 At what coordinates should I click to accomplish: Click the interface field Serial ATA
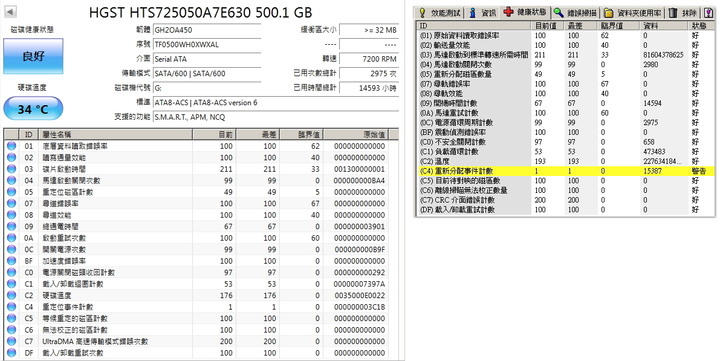[x=207, y=59]
